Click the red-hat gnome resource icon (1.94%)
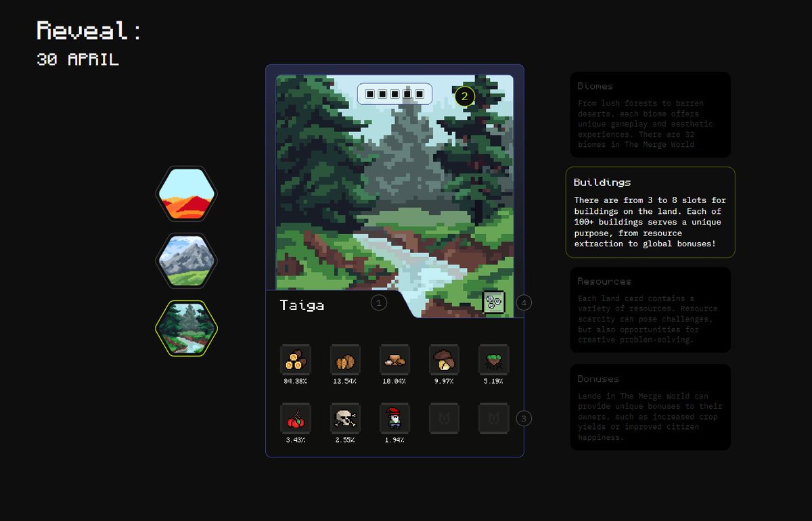The image size is (812, 521). [394, 418]
